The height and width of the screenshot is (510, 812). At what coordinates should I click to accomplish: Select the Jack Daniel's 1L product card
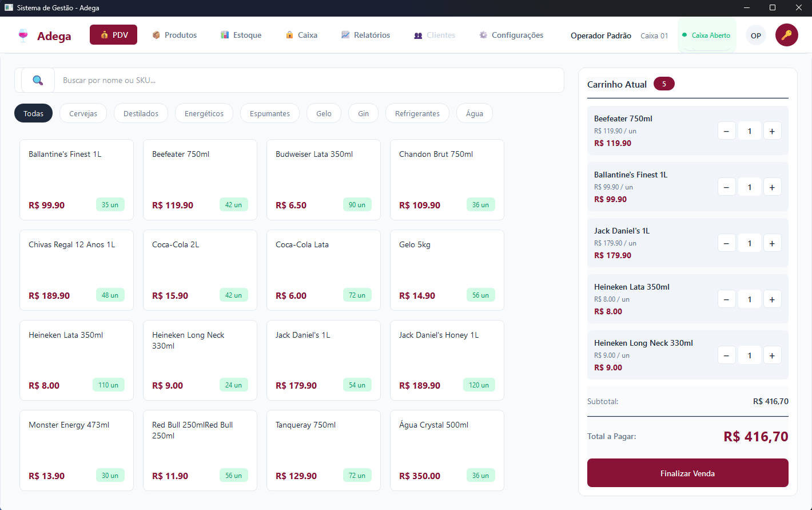pos(324,360)
